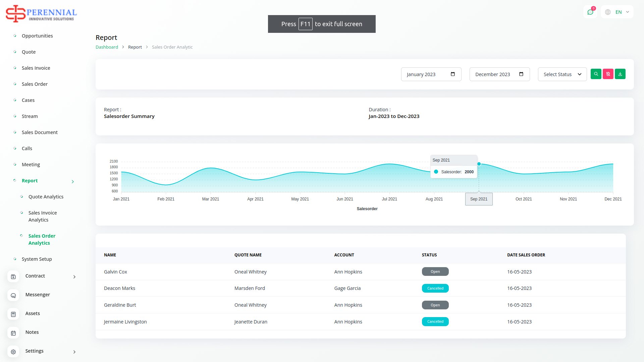
Task: Click the Messenger sidebar icon
Action: pos(13,295)
